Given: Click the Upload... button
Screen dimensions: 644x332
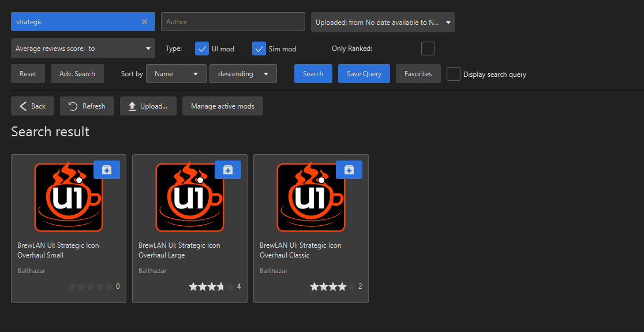Looking at the screenshot, I should (x=148, y=106).
